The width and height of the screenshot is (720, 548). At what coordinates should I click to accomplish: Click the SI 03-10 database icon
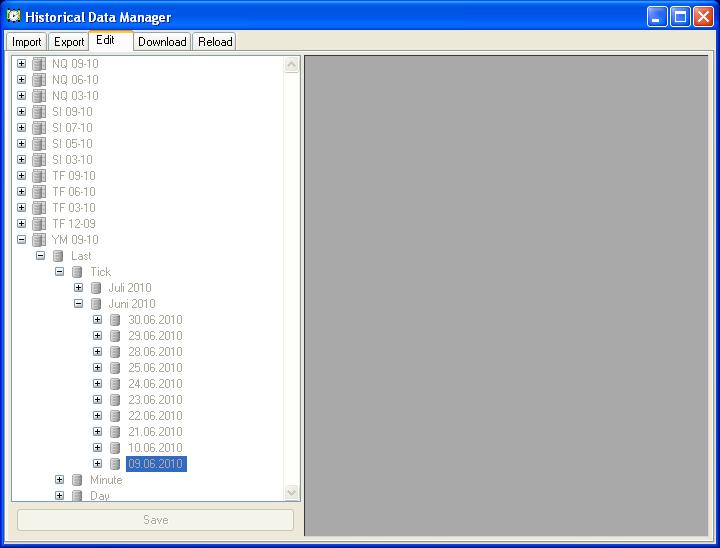pos(39,159)
